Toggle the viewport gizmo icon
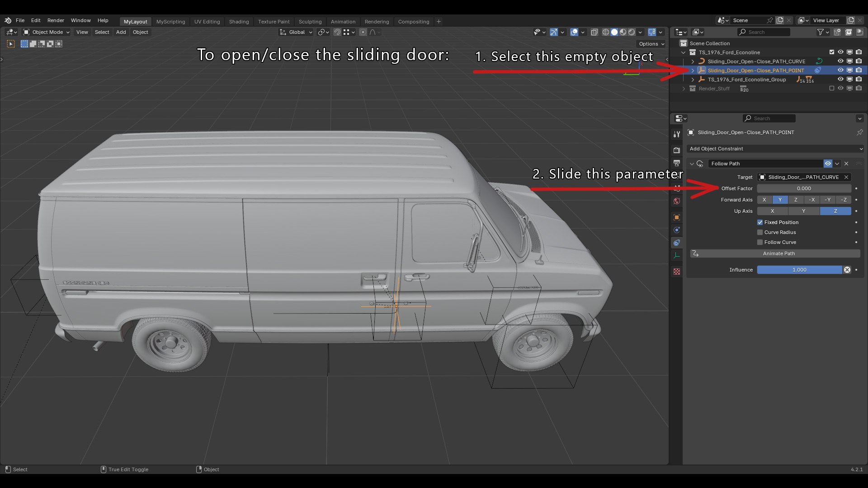The image size is (868, 488). pyautogui.click(x=554, y=32)
